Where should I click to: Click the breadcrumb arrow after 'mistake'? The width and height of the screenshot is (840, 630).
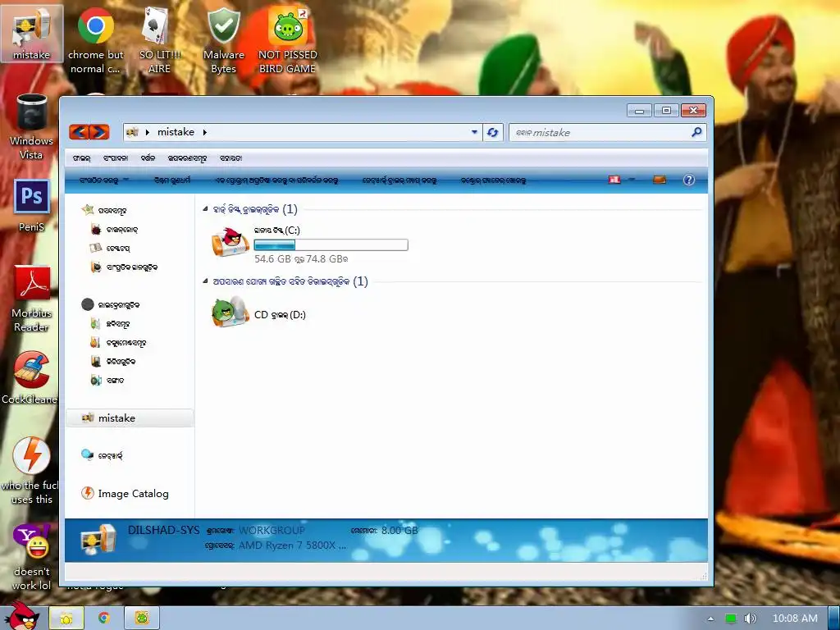[x=204, y=132]
